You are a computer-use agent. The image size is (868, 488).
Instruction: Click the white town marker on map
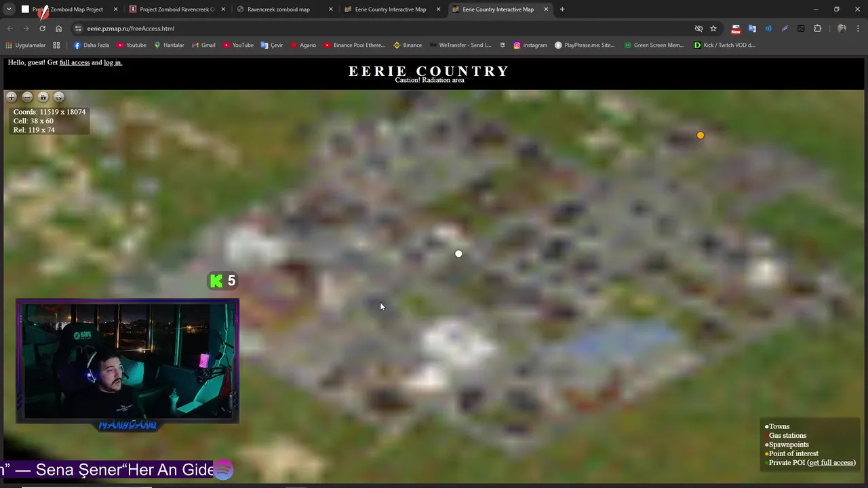(458, 253)
